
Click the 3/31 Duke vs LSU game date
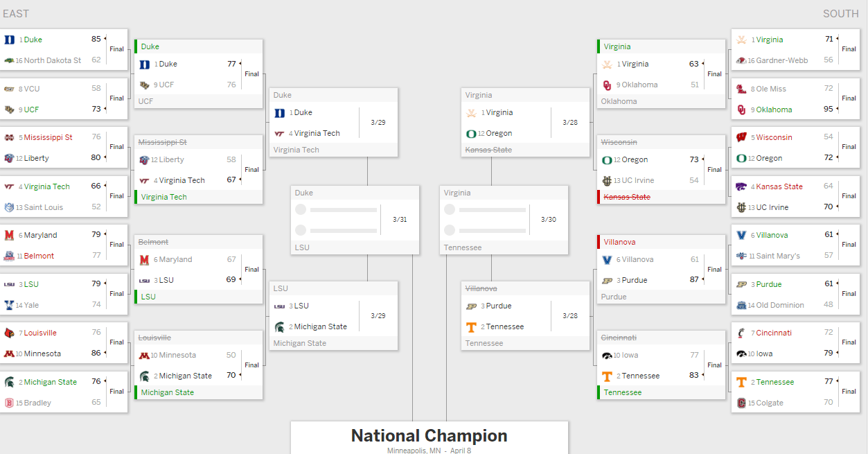(400, 220)
